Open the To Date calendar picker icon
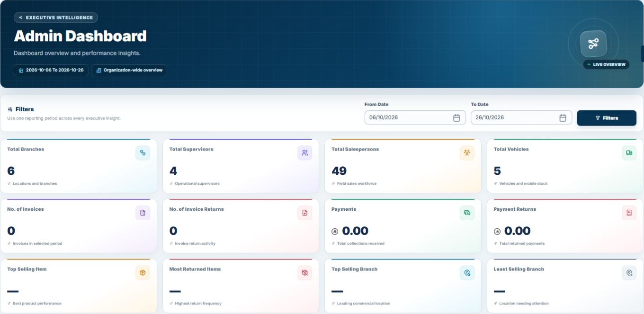 tap(563, 118)
